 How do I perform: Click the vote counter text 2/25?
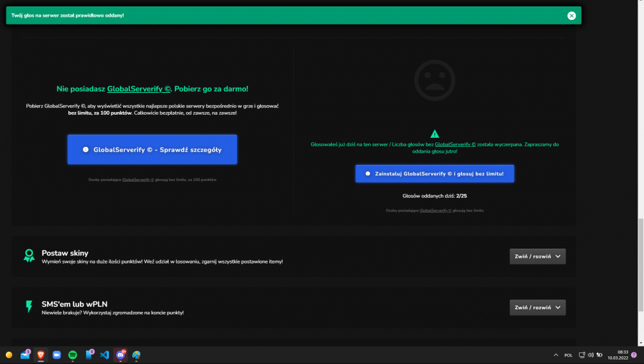(461, 196)
